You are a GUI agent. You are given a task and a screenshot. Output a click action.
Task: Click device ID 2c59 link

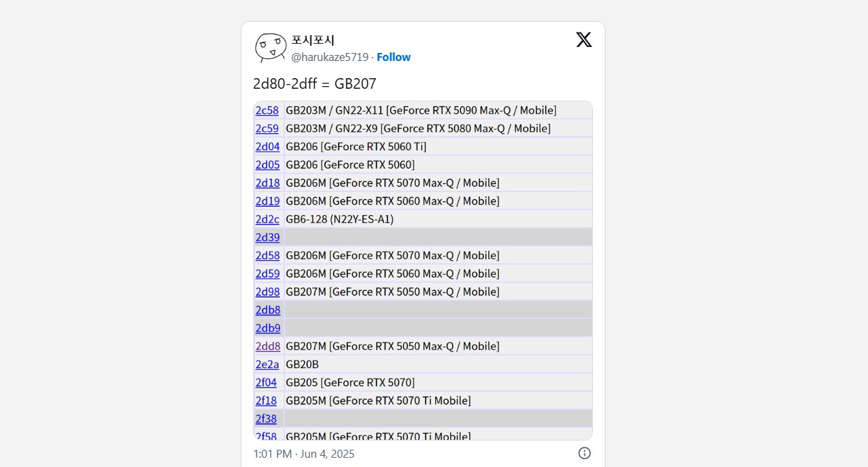267,129
